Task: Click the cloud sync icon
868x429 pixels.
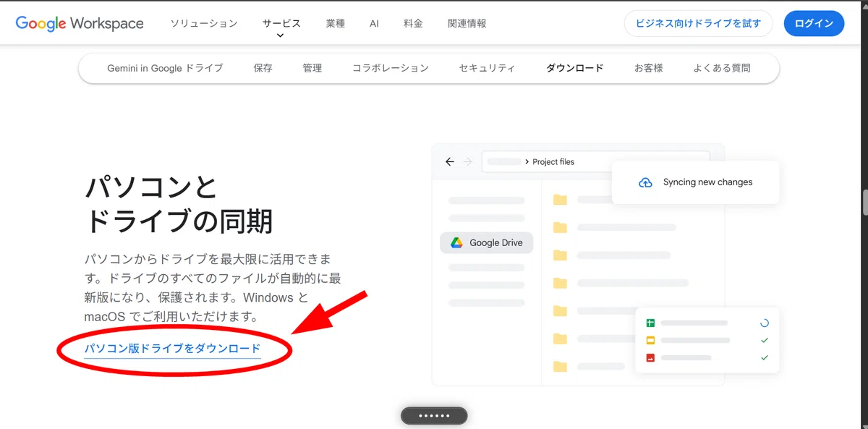Action: pyautogui.click(x=646, y=182)
